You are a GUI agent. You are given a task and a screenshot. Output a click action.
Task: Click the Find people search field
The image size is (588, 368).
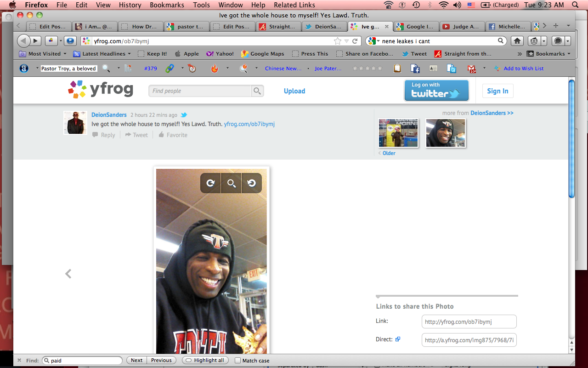pyautogui.click(x=200, y=91)
